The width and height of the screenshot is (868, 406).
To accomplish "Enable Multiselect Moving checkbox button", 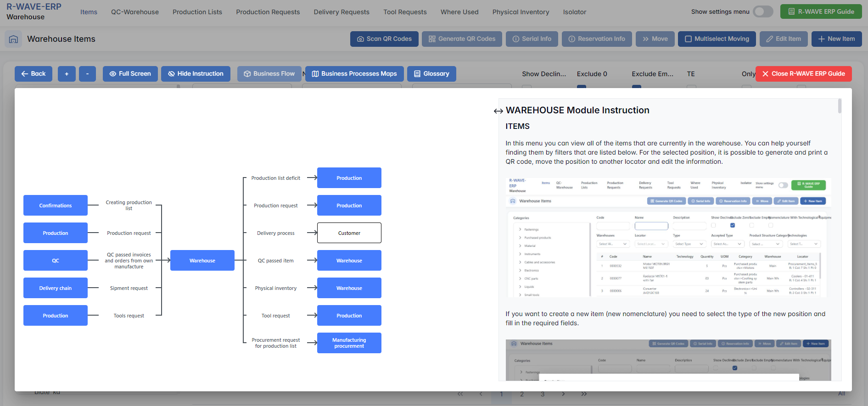I will [x=717, y=39].
